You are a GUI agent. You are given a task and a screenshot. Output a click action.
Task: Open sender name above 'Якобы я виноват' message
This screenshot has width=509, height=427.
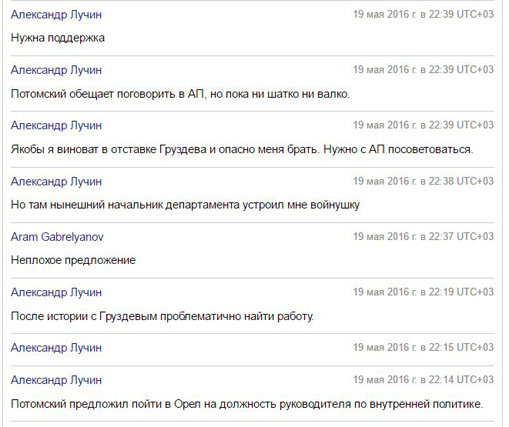click(x=56, y=125)
